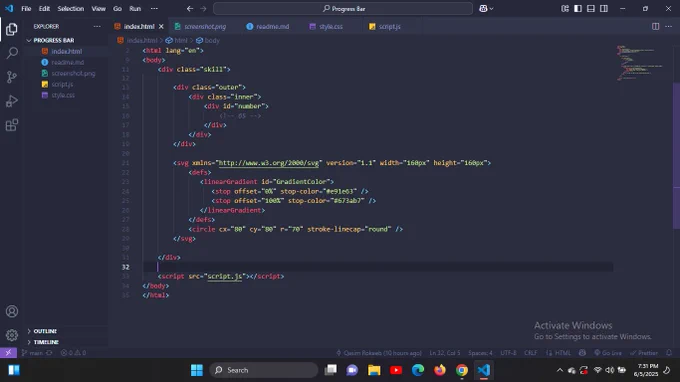680x382 pixels.
Task: Close the index.html tab
Action: pyautogui.click(x=161, y=26)
